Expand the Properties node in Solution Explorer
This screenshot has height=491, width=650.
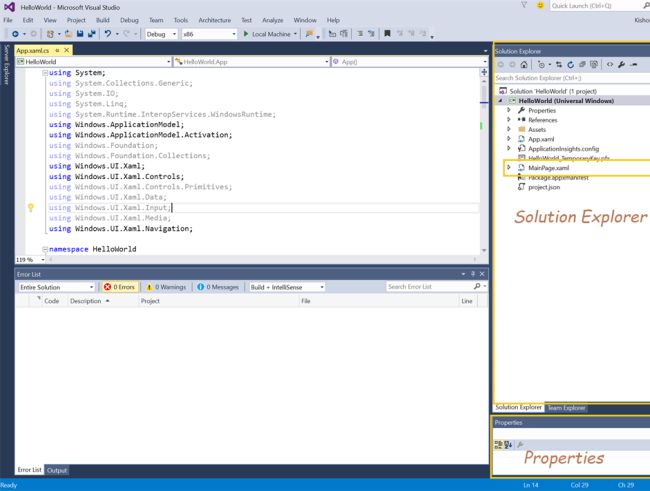509,110
